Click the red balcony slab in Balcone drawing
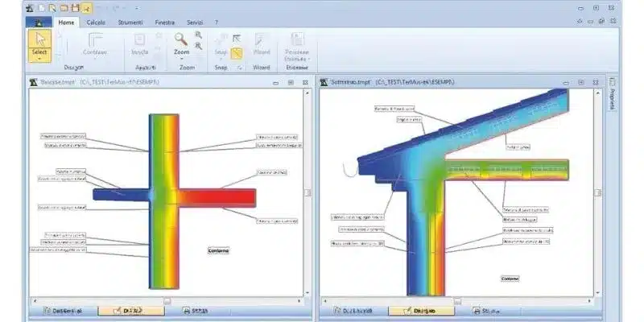Screen dimensions: 644x322 coord(217,197)
